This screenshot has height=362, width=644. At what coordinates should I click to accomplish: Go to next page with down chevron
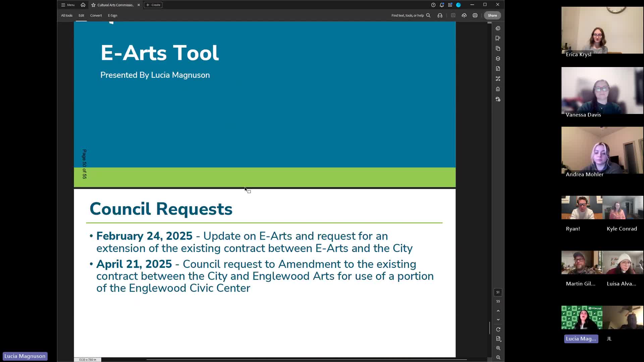[498, 320]
